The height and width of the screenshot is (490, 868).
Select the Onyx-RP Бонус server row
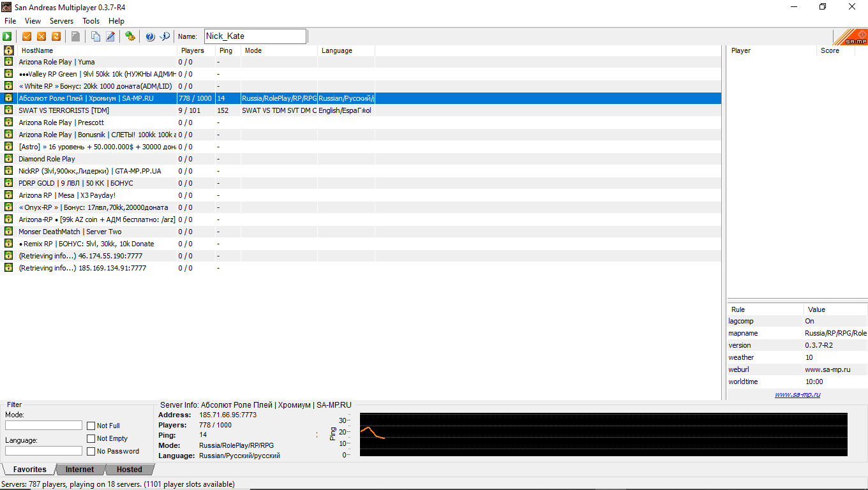pos(362,207)
